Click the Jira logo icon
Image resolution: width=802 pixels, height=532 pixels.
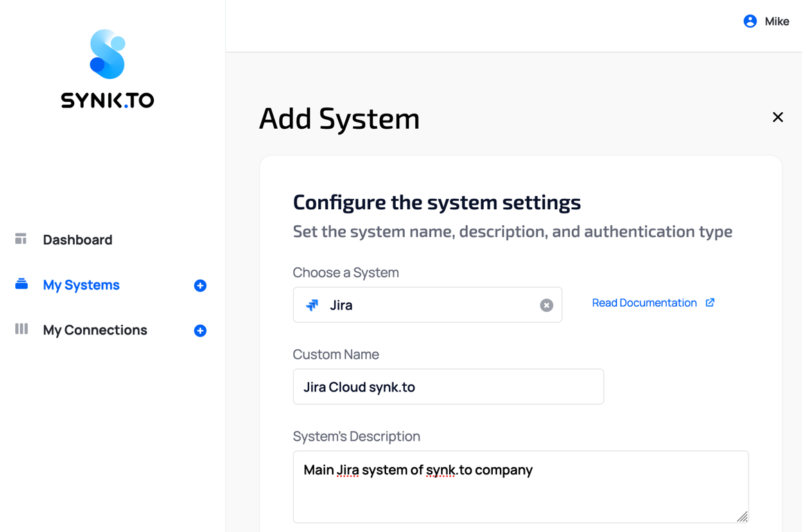tap(312, 305)
